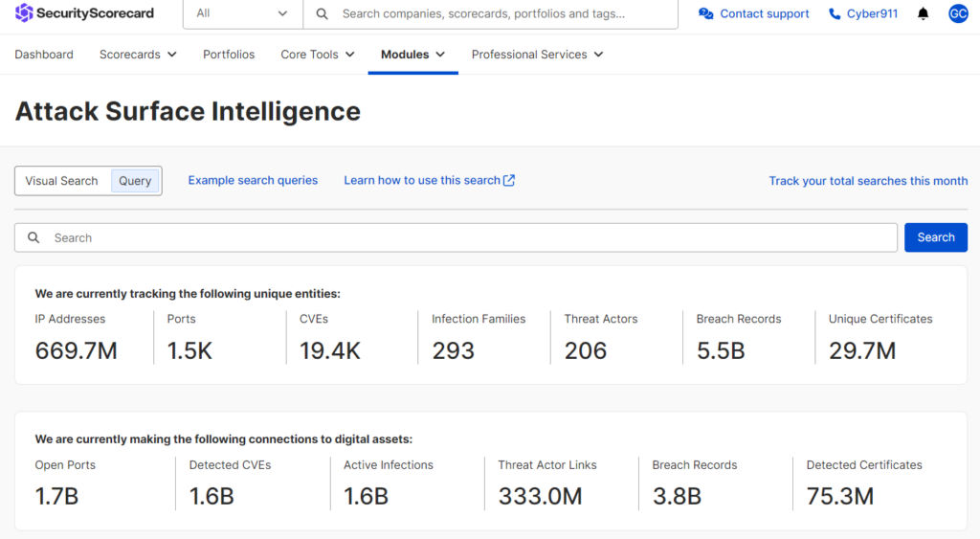The height and width of the screenshot is (539, 980).
Task: Click the Unique Certificates value 29.7M
Action: [862, 350]
